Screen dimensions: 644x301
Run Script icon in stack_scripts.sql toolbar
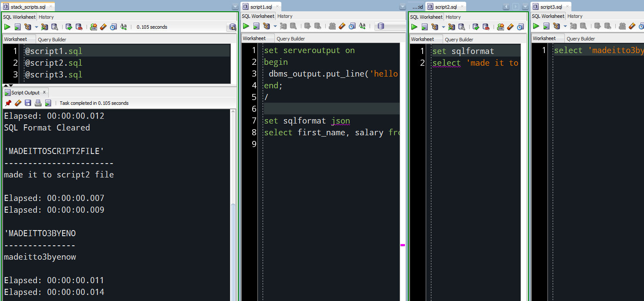tap(17, 27)
